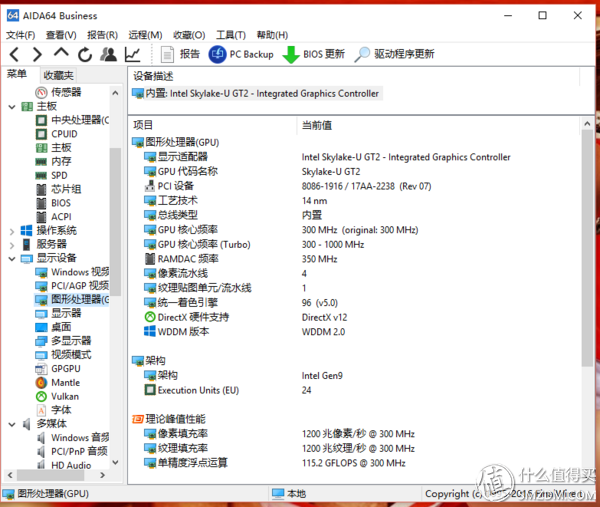Collapse the 主板 tree node

tap(11, 106)
